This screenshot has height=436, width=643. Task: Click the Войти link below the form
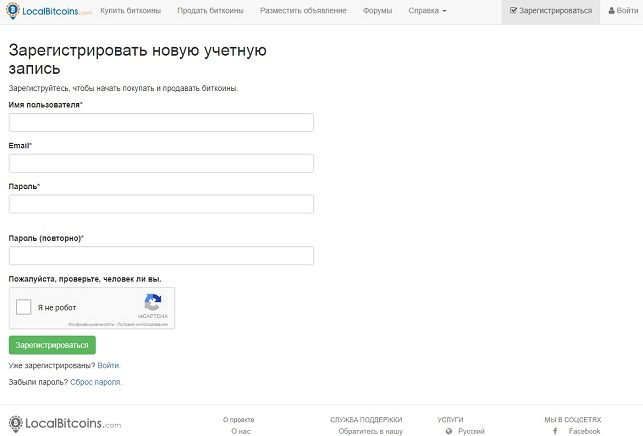[108, 366]
